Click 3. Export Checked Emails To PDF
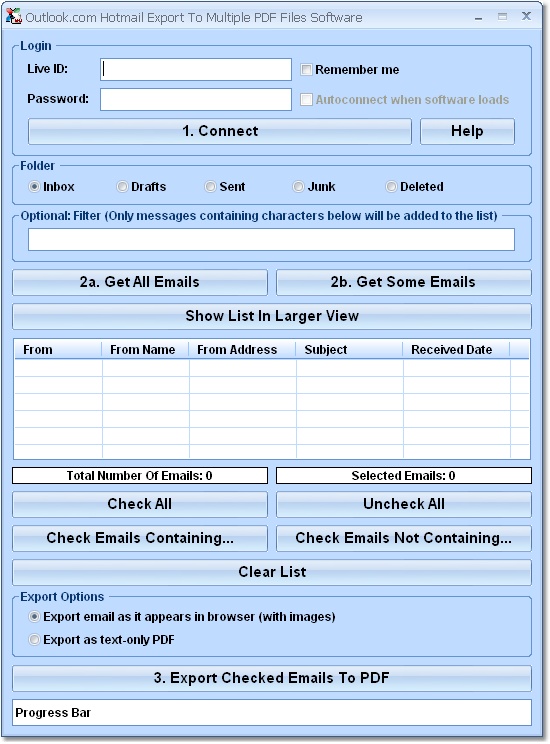The width and height of the screenshot is (550, 744). click(x=272, y=678)
